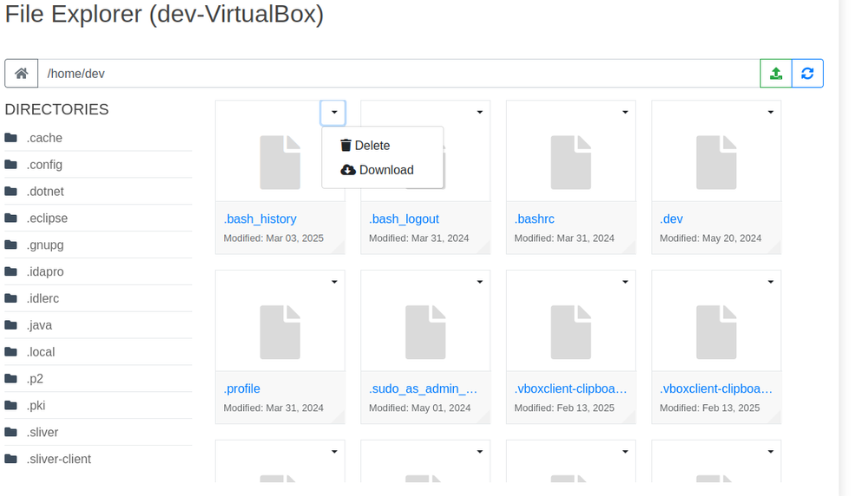Open the .pki folder icon
Screen dimensions: 868x496
point(11,405)
